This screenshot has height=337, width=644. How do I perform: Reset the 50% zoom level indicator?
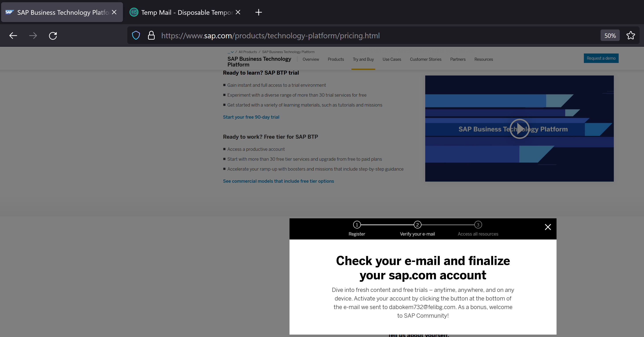coord(610,36)
